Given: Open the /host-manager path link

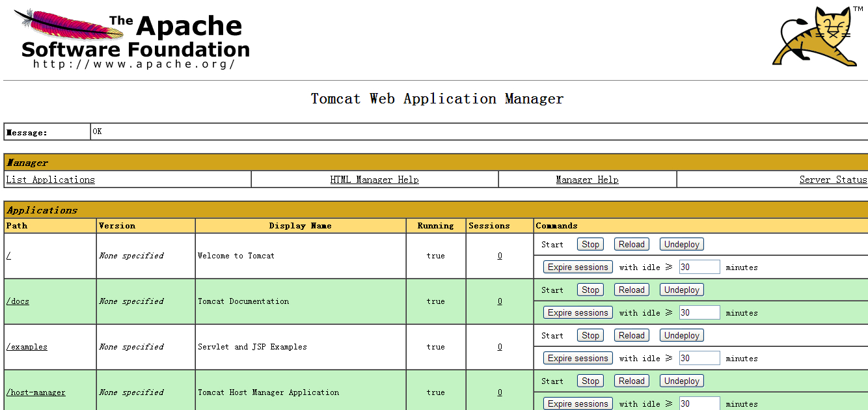Looking at the screenshot, I should (36, 392).
